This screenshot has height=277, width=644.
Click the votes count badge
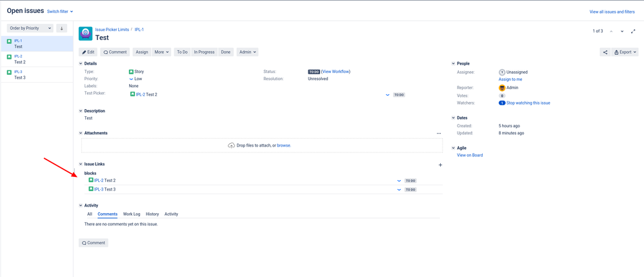[502, 96]
